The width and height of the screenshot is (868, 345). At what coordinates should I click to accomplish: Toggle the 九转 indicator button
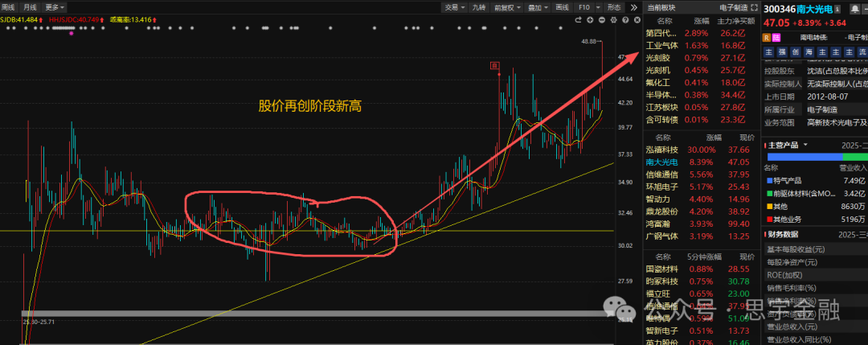click(479, 8)
